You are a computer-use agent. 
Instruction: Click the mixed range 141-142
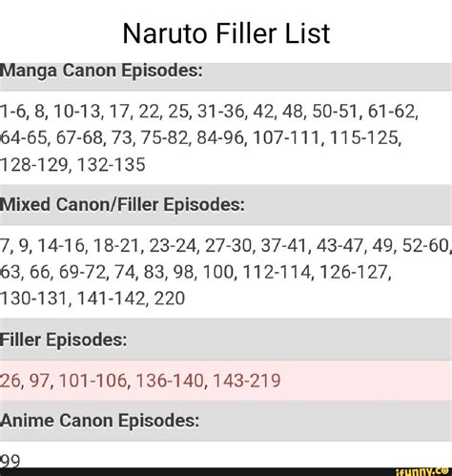coord(112,299)
